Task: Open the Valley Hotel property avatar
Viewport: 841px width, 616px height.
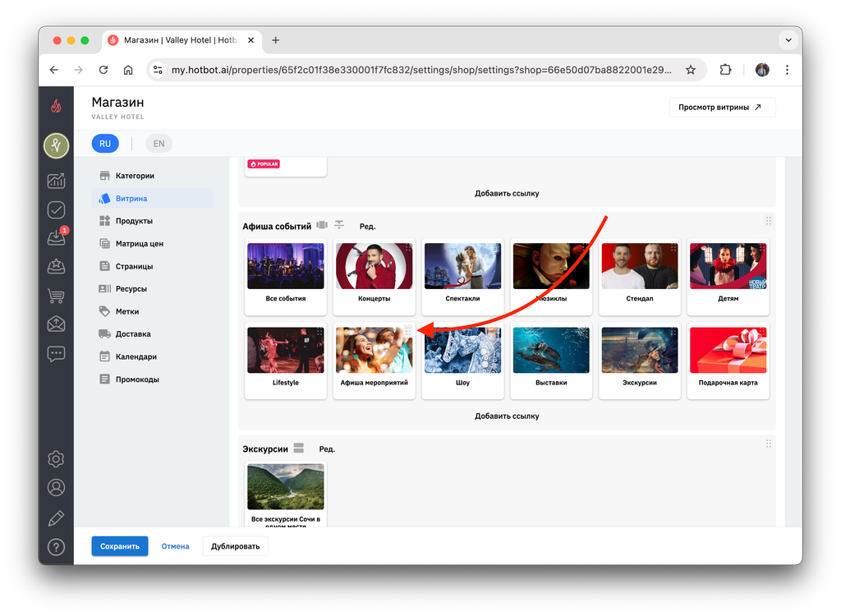Action: tap(57, 145)
